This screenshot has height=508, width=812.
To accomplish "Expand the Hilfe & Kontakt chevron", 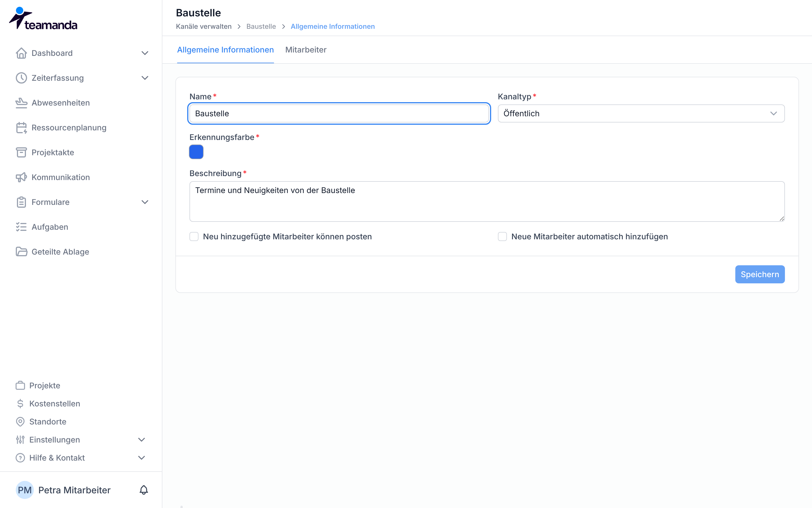I will [x=142, y=458].
